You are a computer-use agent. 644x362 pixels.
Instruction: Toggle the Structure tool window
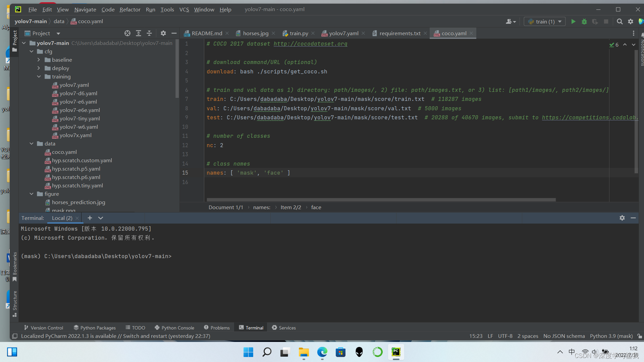point(15,303)
